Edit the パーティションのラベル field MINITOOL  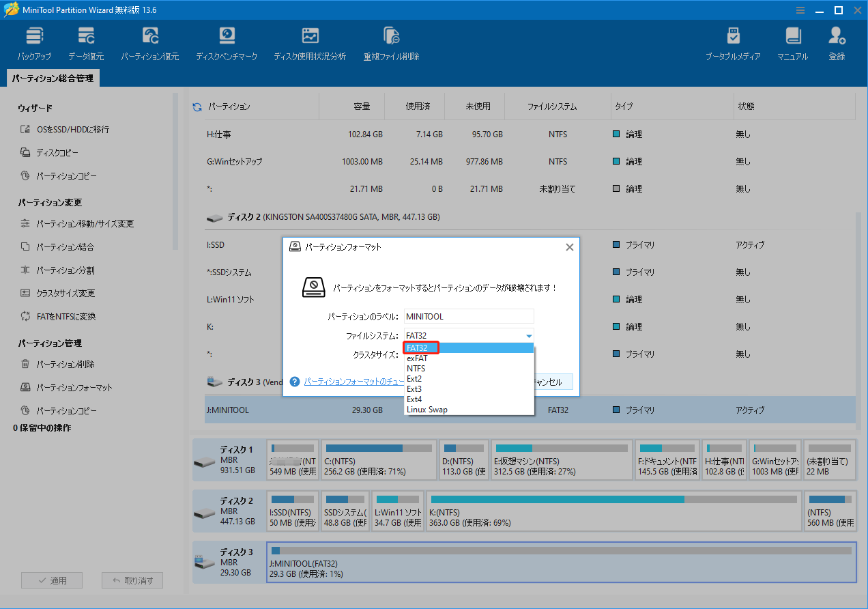click(x=469, y=317)
